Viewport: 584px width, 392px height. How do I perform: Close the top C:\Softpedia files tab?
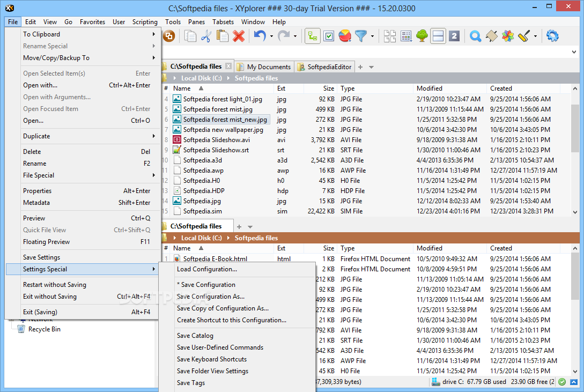click(x=228, y=66)
